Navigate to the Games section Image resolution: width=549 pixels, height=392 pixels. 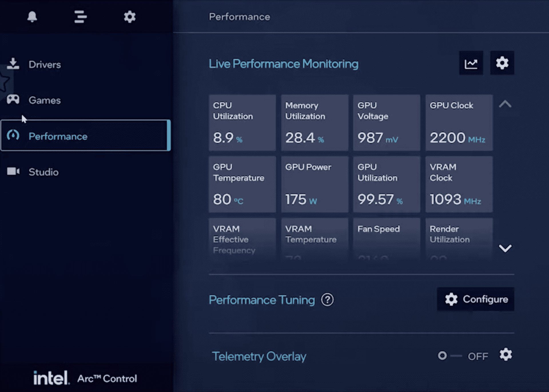(45, 100)
